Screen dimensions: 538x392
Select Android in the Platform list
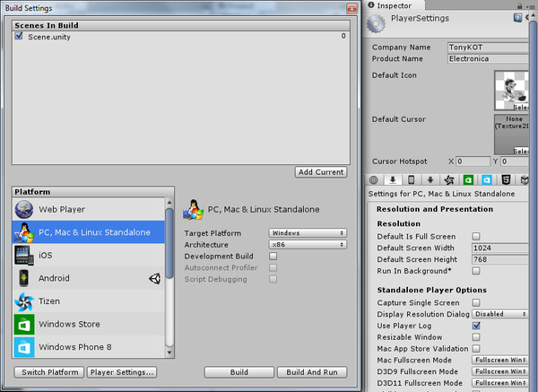coord(89,278)
